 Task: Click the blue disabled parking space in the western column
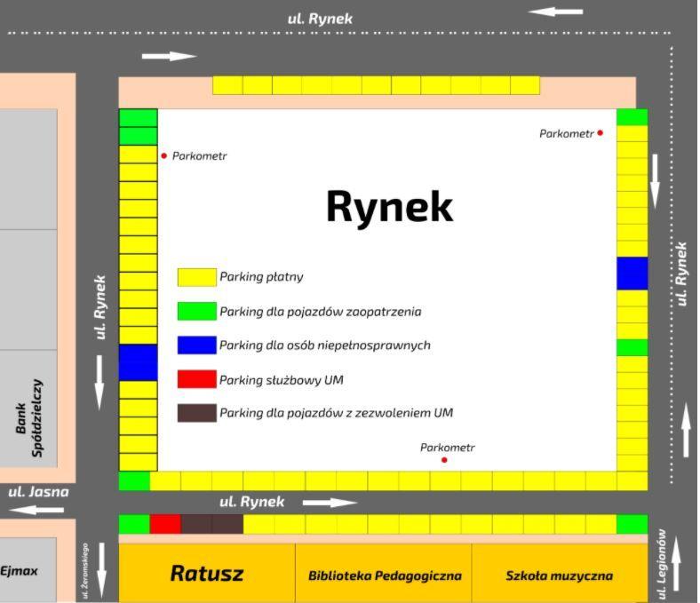[138, 362]
